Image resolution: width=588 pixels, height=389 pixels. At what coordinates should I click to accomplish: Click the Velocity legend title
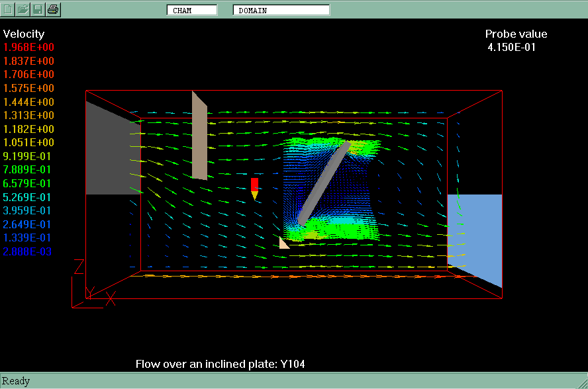click(x=24, y=34)
